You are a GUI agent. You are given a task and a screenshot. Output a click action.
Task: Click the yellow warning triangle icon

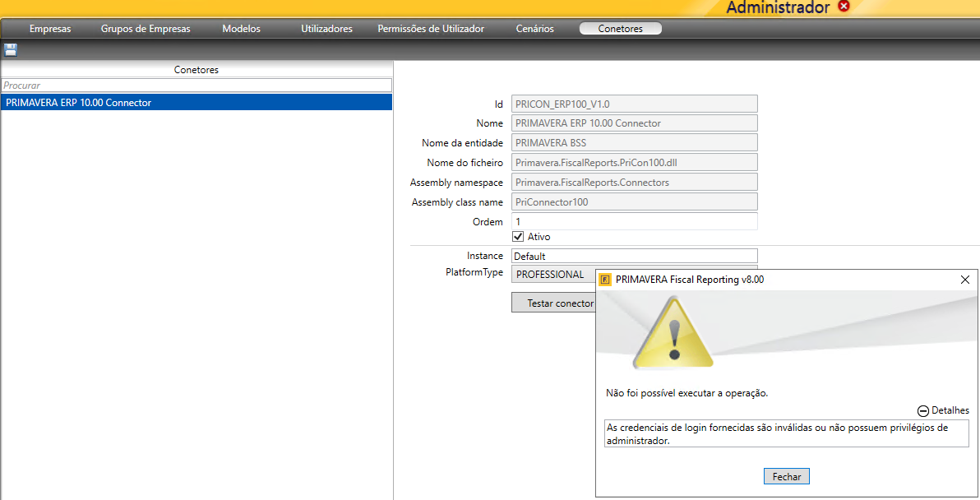click(673, 333)
